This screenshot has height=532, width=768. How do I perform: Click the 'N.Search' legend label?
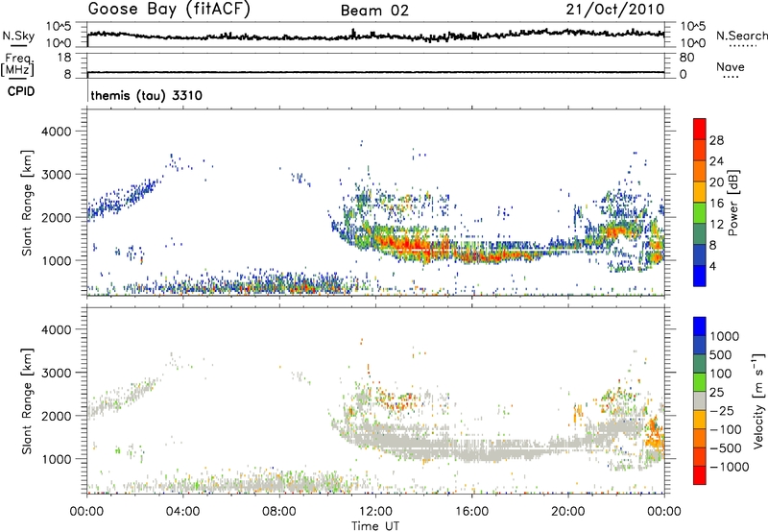(x=741, y=36)
